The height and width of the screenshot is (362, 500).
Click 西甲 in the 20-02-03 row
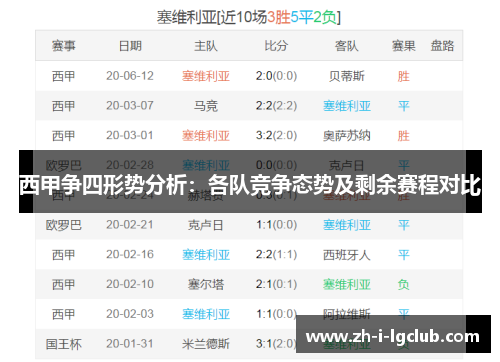point(64,314)
